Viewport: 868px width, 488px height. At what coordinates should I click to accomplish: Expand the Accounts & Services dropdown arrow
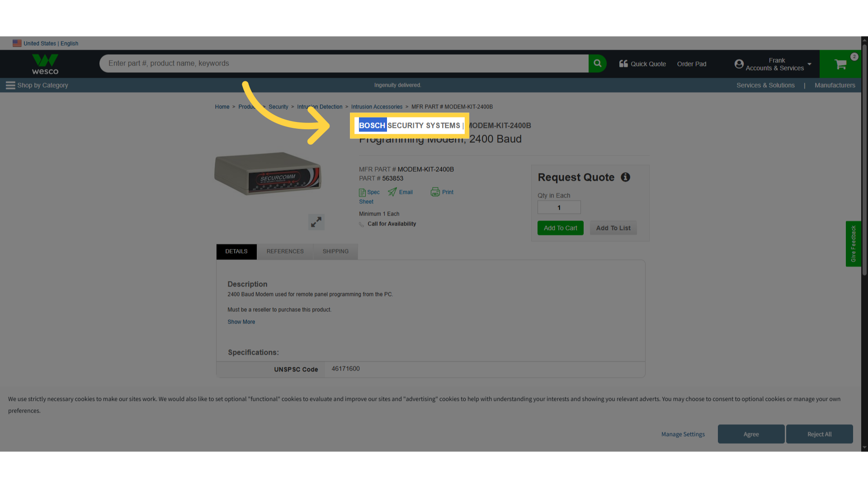click(x=809, y=64)
